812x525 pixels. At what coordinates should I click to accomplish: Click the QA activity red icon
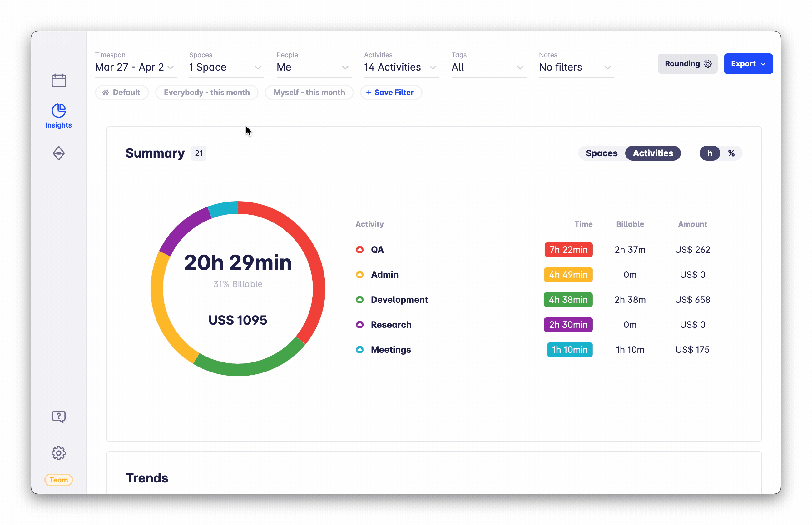[360, 250]
